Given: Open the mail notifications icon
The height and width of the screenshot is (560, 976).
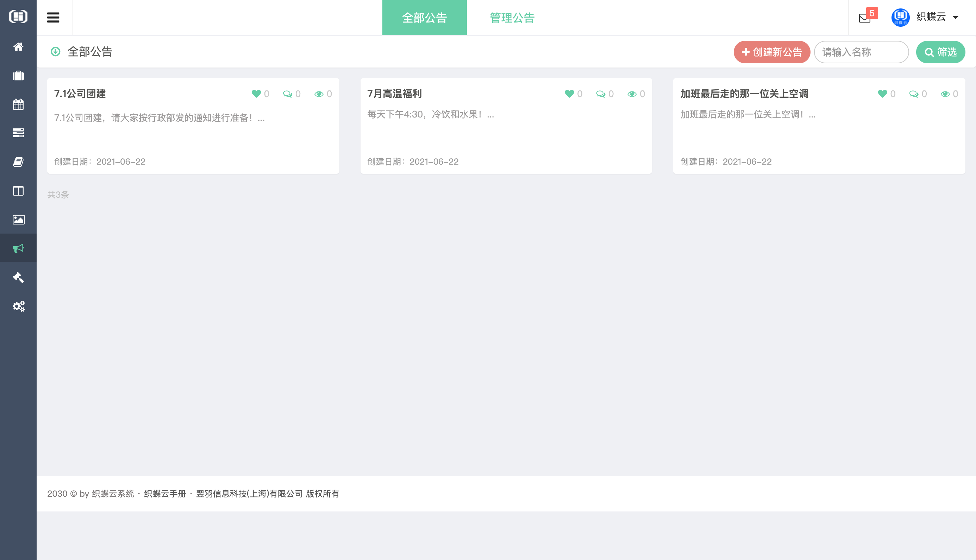Looking at the screenshot, I should (x=864, y=18).
